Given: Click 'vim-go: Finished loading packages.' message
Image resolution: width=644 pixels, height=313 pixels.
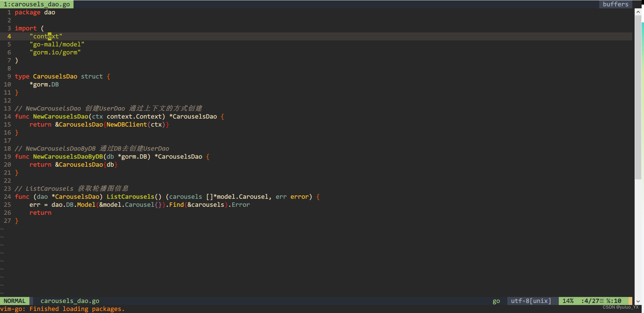Looking at the screenshot, I should point(62,309).
